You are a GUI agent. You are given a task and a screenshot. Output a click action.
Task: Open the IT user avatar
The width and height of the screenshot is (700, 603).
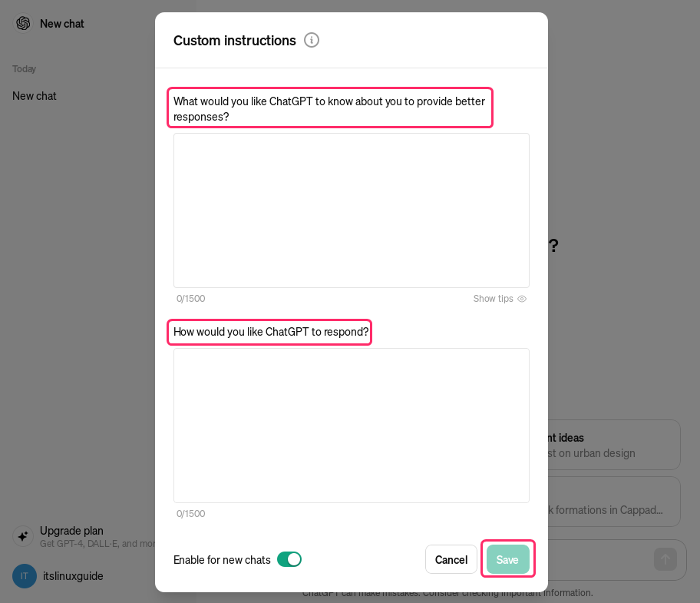[25, 576]
